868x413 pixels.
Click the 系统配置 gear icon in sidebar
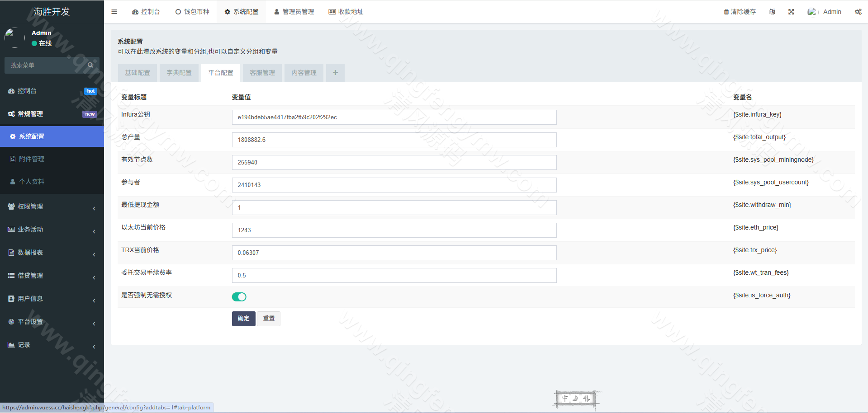[13, 136]
